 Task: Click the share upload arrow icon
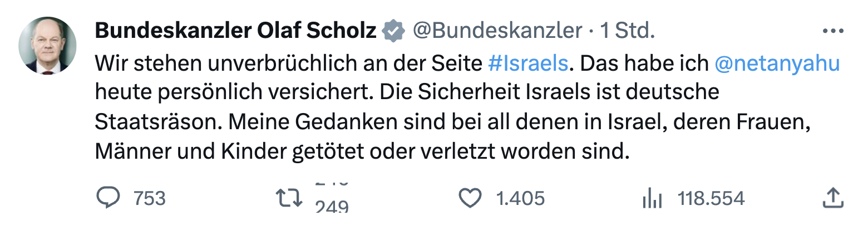(x=832, y=198)
